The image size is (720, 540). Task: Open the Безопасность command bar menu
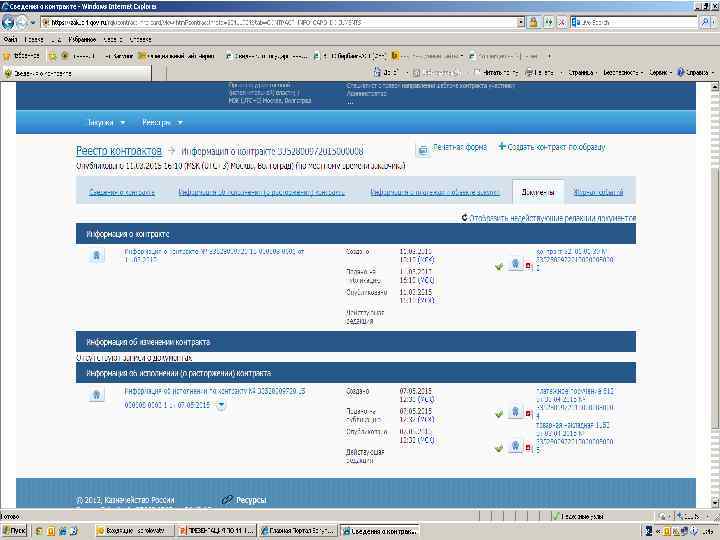pos(623,73)
